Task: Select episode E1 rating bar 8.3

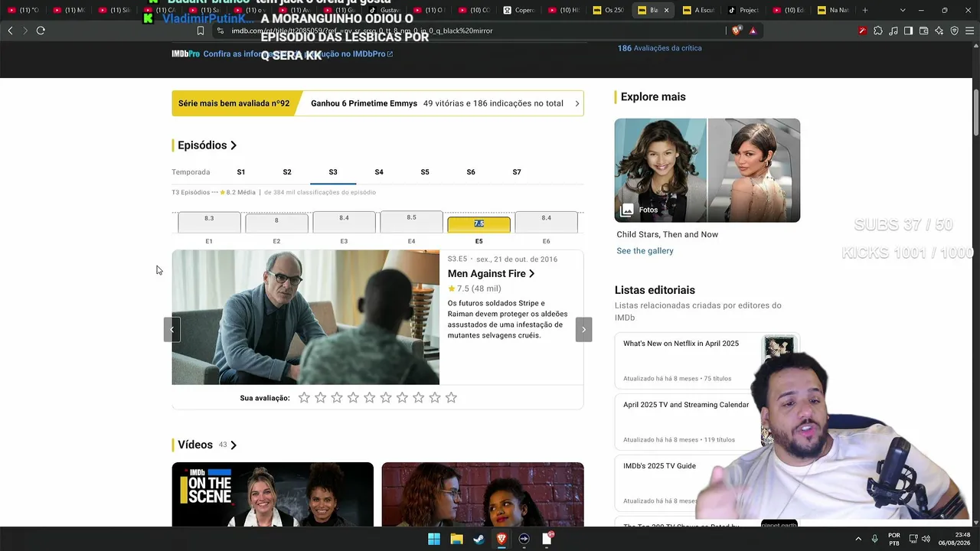Action: click(x=209, y=223)
